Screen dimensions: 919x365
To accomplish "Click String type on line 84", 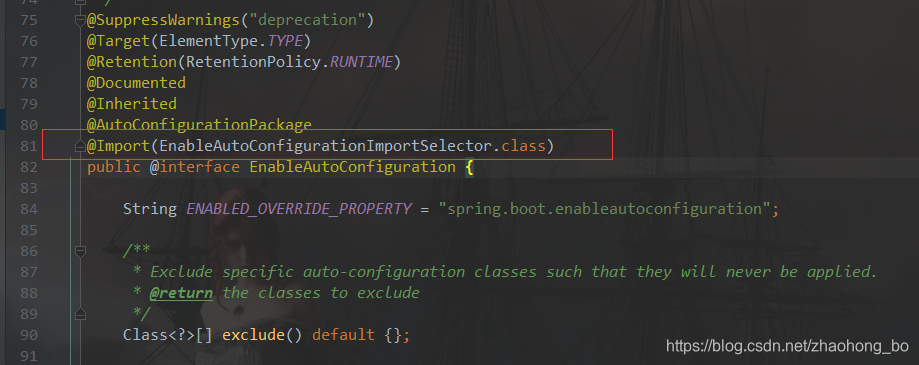I will pos(150,209).
